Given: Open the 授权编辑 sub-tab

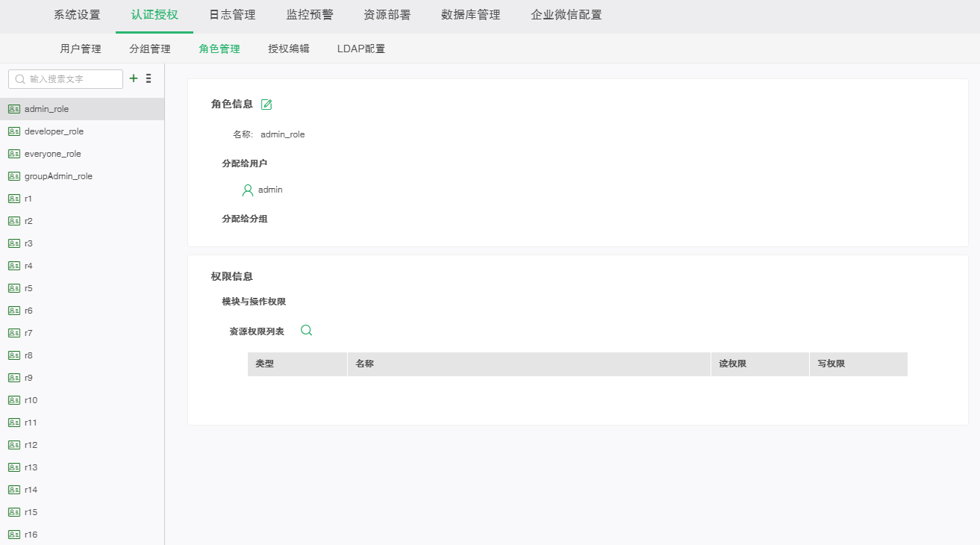Looking at the screenshot, I should point(289,49).
